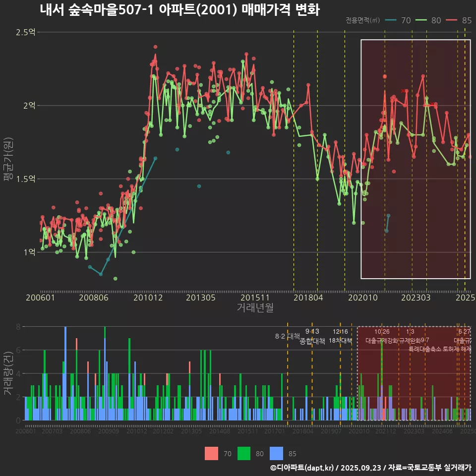Toggle the red 85 line legend entry

(x=459, y=20)
